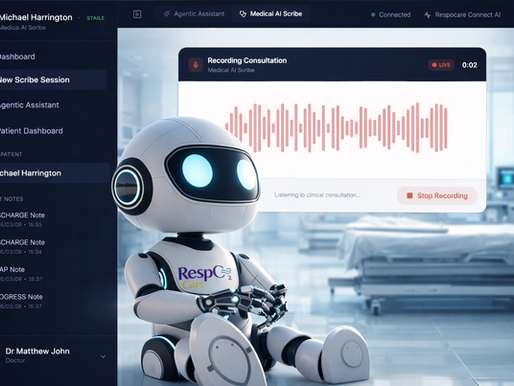Viewport: 514px width, 386px height.
Task: Click the Recording Consultation title
Action: [x=247, y=60]
